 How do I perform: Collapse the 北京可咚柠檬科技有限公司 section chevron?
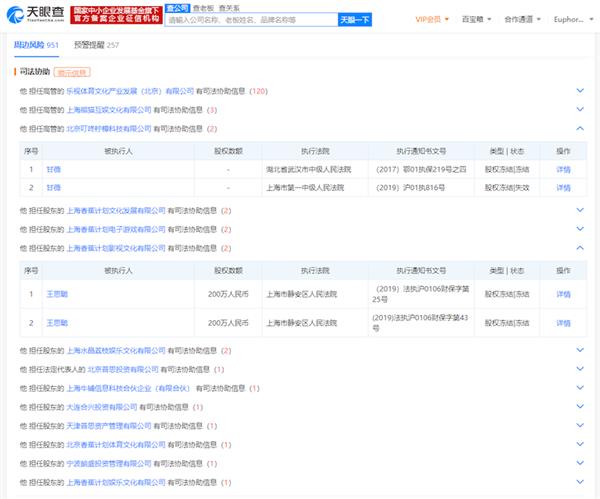pos(580,129)
